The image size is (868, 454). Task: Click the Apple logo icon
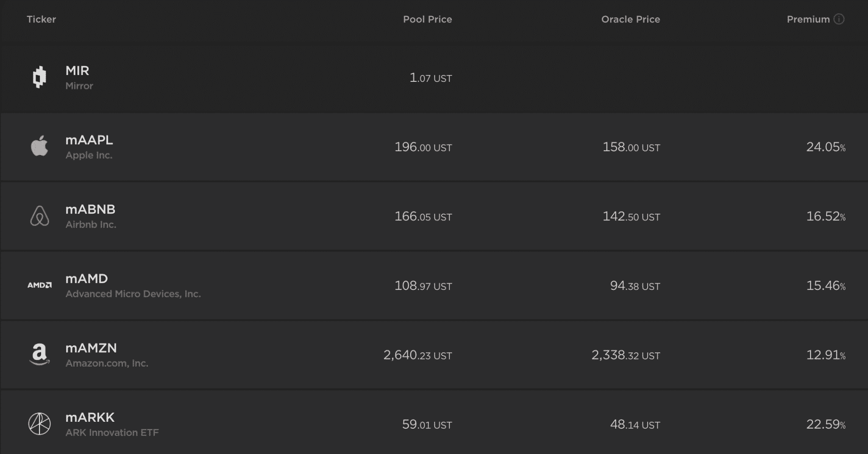coord(39,146)
